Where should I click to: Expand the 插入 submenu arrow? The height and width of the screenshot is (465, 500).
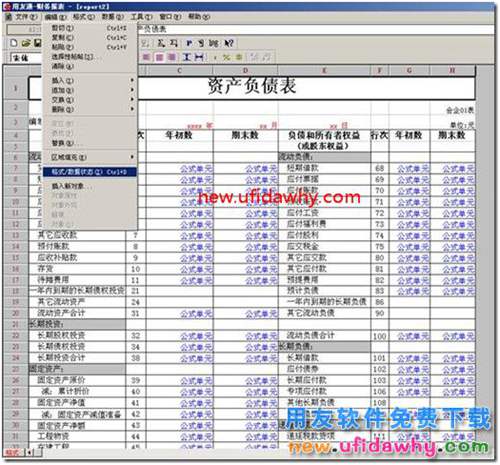[132, 80]
